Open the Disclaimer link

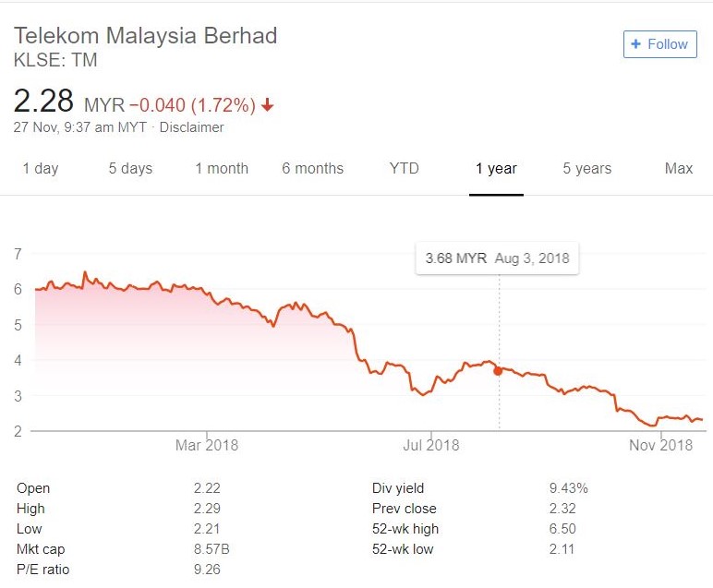coord(191,127)
